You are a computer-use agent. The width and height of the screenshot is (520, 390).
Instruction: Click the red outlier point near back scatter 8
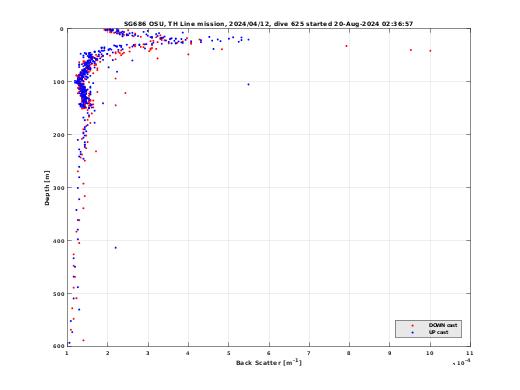346,46
